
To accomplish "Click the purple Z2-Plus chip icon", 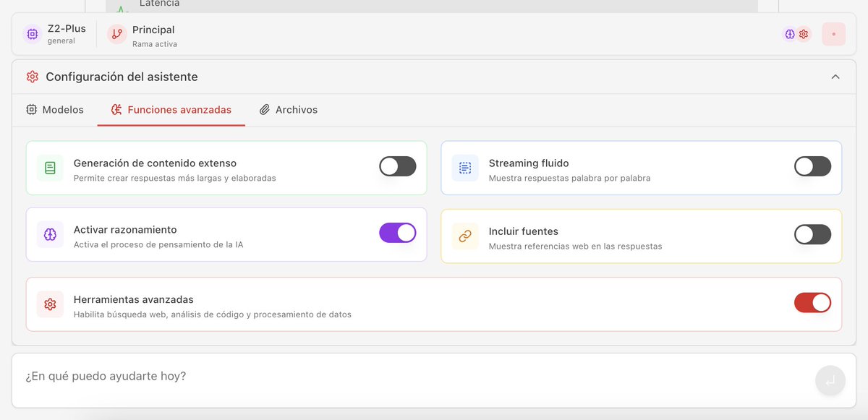I will [x=32, y=34].
